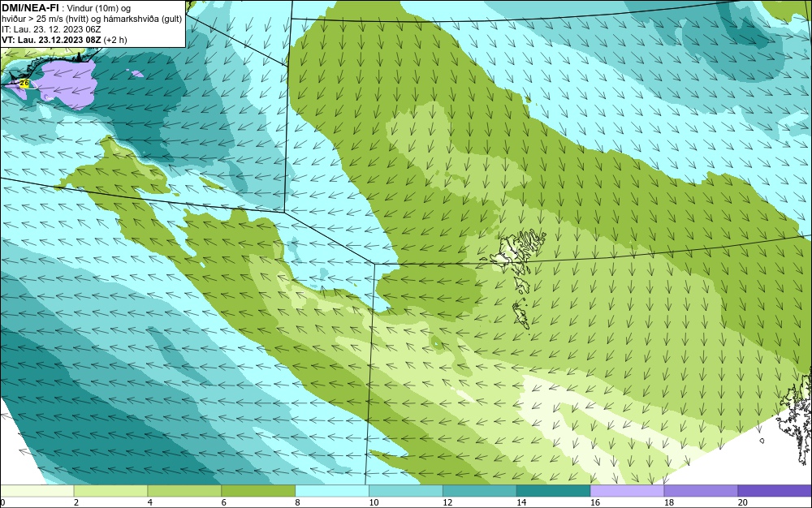Click the 4–6 m/s green legend swatch
The width and height of the screenshot is (812, 508).
click(x=184, y=491)
